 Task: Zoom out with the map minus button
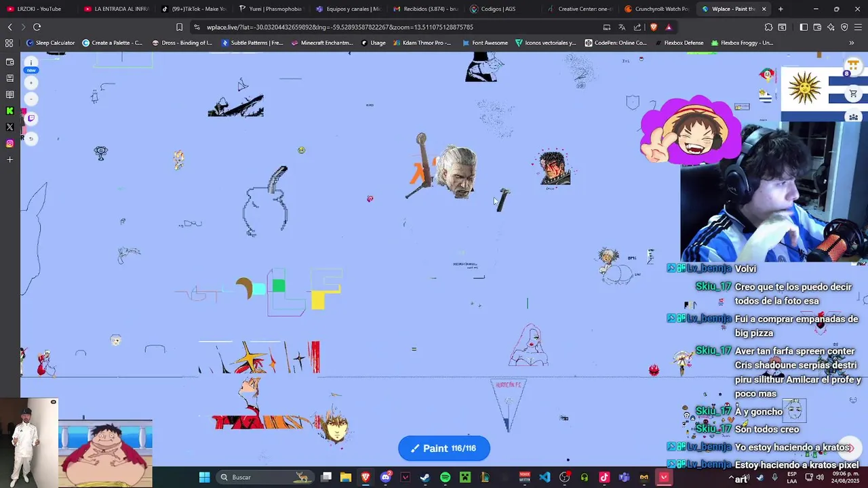click(x=31, y=99)
